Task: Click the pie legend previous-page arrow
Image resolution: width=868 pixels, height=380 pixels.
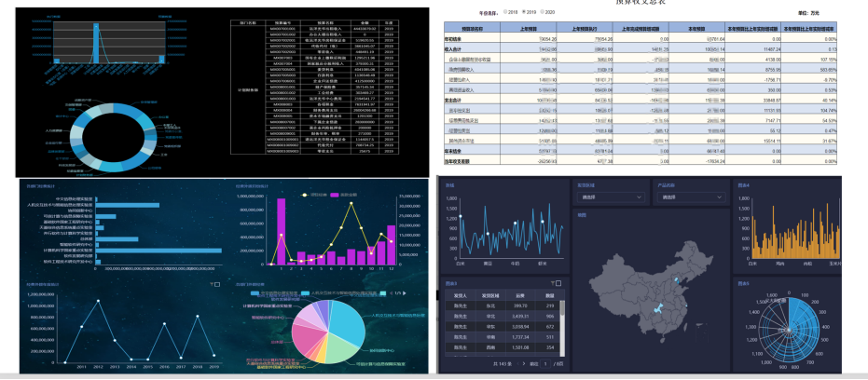Action: click(393, 292)
